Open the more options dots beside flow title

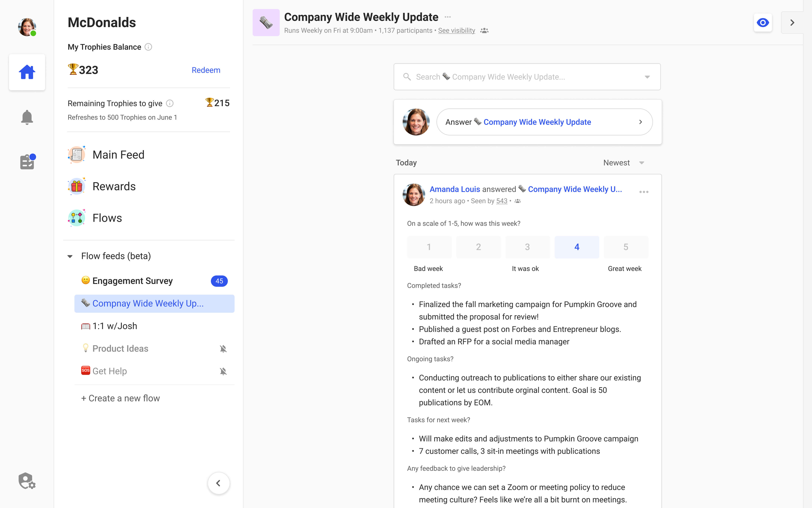coord(448,17)
